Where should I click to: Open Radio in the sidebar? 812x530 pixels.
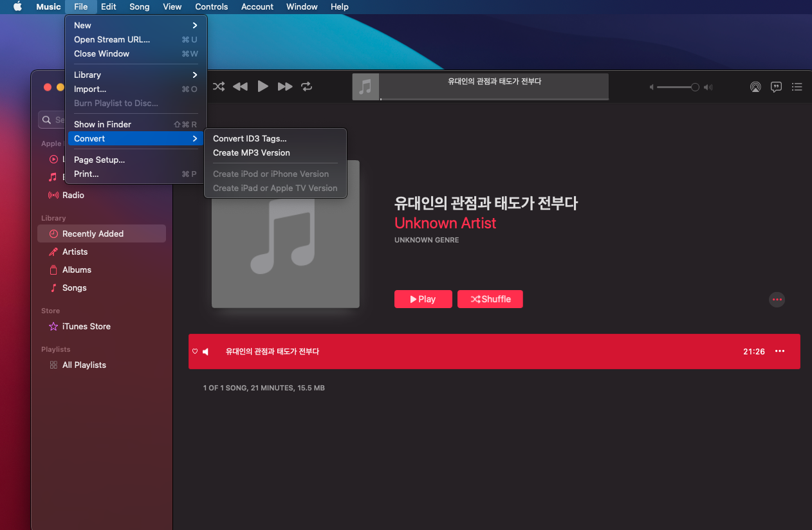click(102, 195)
